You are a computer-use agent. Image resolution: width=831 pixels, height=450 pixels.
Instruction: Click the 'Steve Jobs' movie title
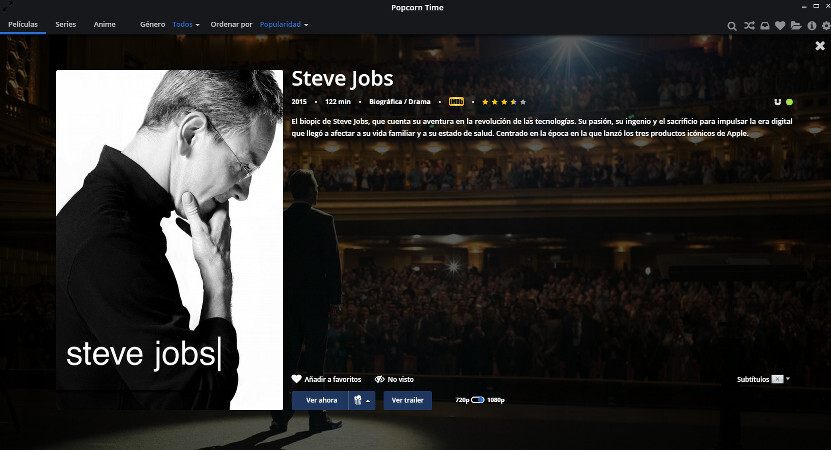(342, 78)
